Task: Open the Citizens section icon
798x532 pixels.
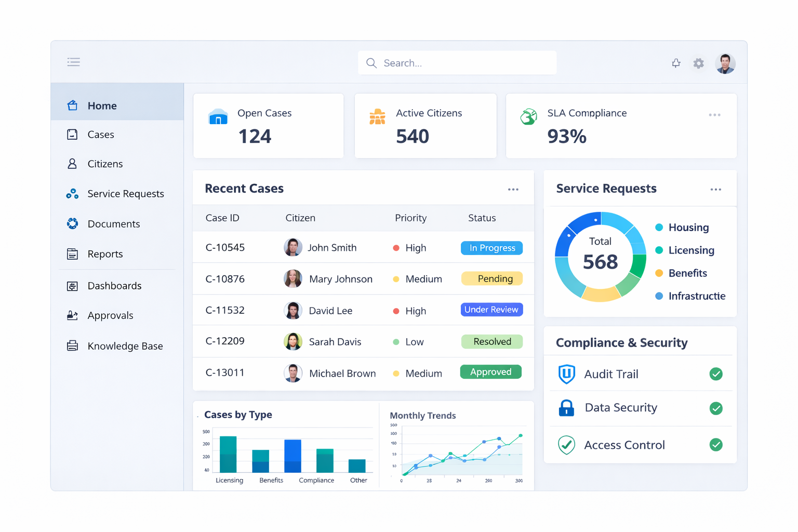Action: click(73, 164)
